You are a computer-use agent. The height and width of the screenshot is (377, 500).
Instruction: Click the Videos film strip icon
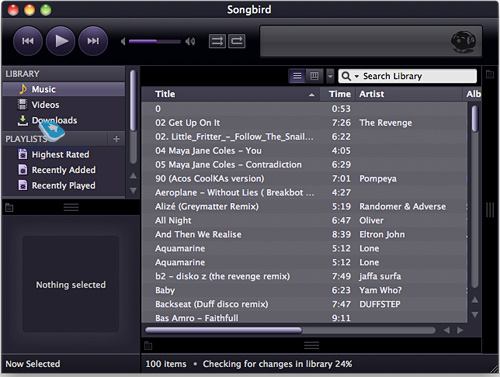[x=22, y=104]
